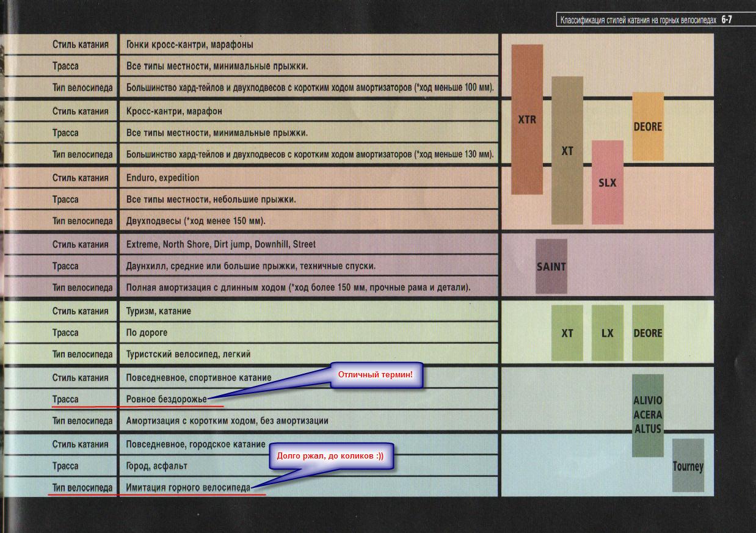Select the "Город, асфальт" cell
The height and width of the screenshot is (533, 756).
coord(156,466)
